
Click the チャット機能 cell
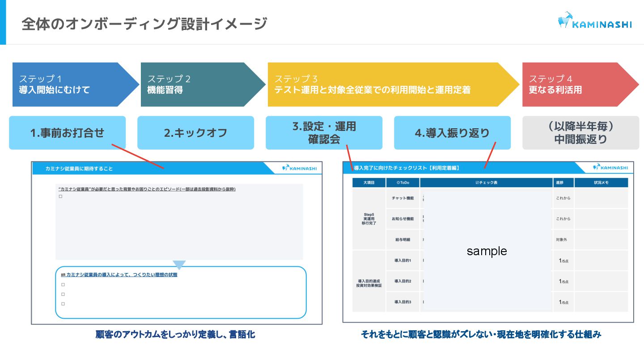[402, 198]
